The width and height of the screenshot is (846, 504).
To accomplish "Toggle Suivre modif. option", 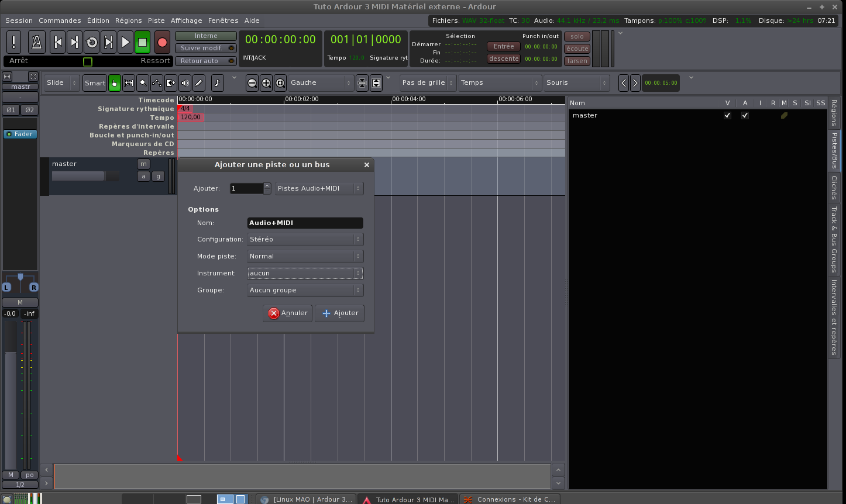I will point(206,49).
